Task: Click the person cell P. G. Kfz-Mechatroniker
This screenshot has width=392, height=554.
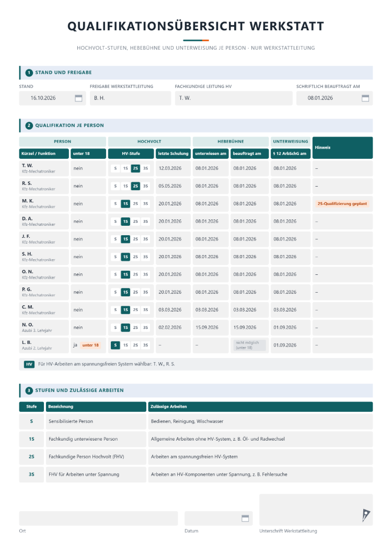Action: 44,292
